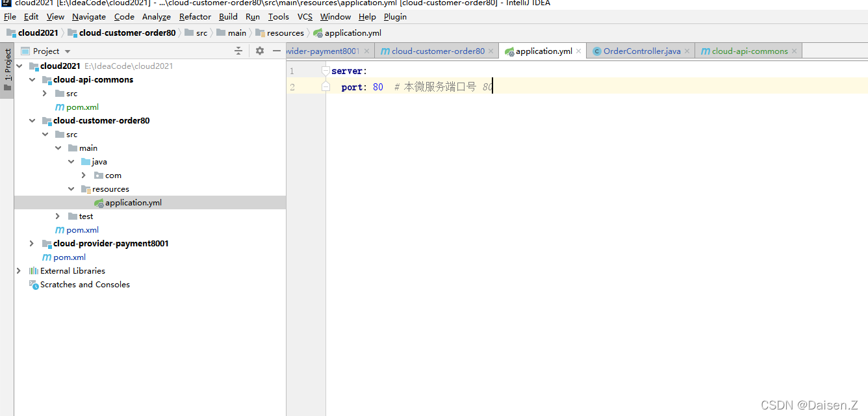Close the application.yml editor tab
This screenshot has width=868, height=416.
579,51
